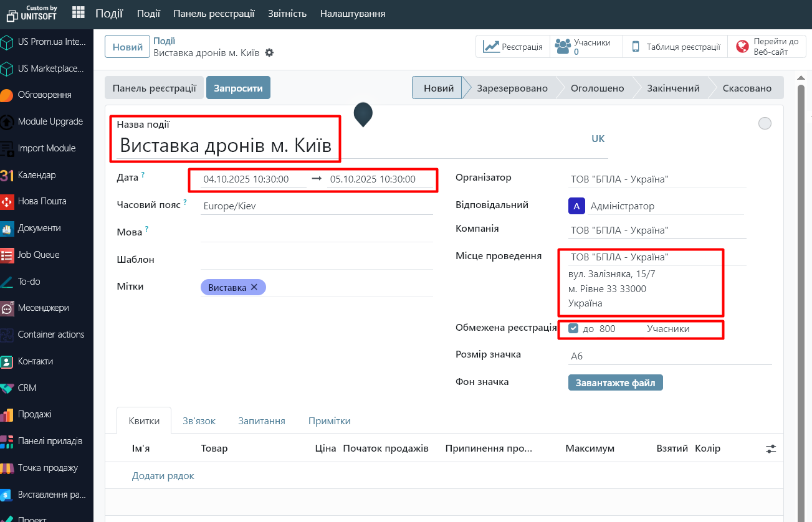Open the CRM app icon

(x=7, y=388)
